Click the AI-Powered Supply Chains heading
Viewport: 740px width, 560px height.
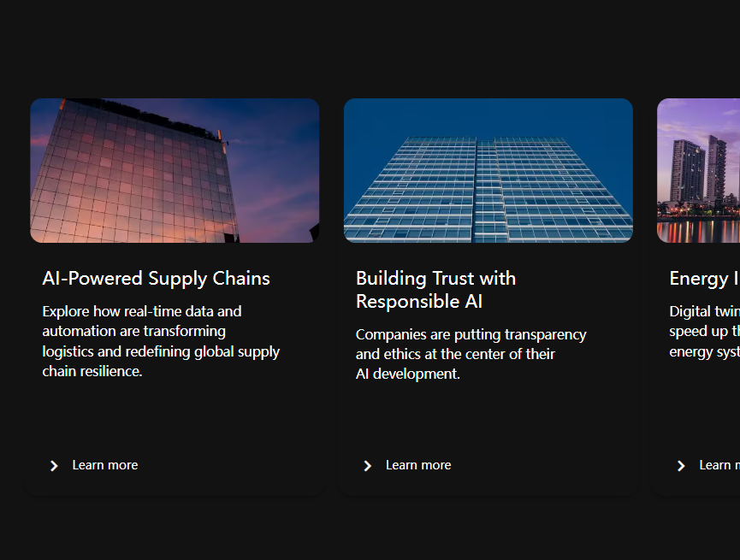pyautogui.click(x=157, y=279)
